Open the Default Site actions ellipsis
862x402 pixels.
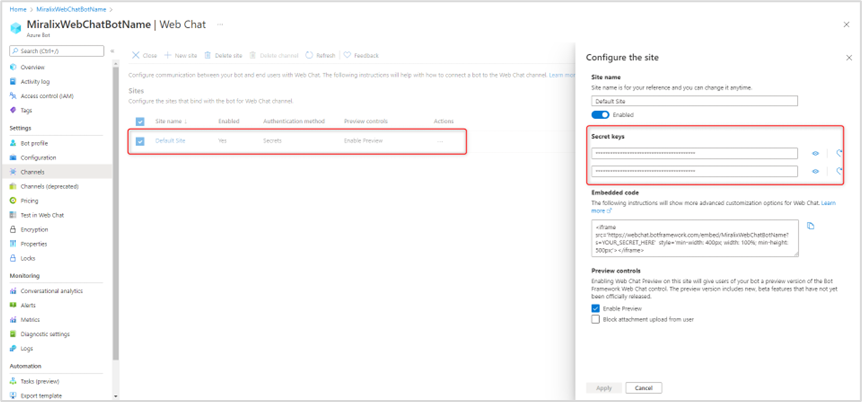click(x=440, y=141)
